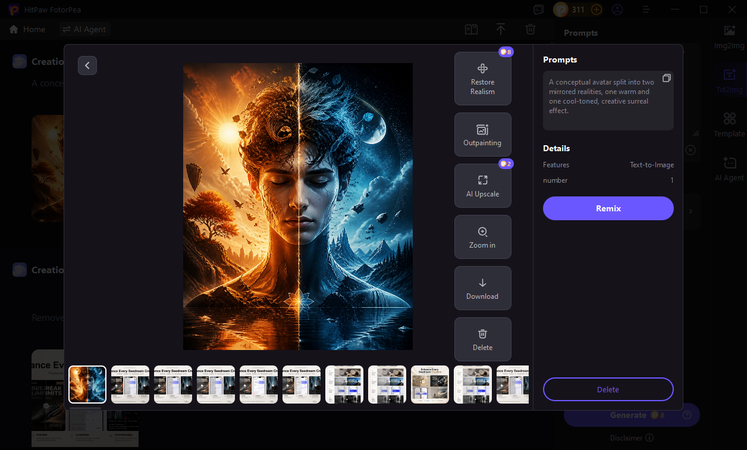Screen dimensions: 747x450
Task: Open the Outpainting tool
Action: click(483, 135)
